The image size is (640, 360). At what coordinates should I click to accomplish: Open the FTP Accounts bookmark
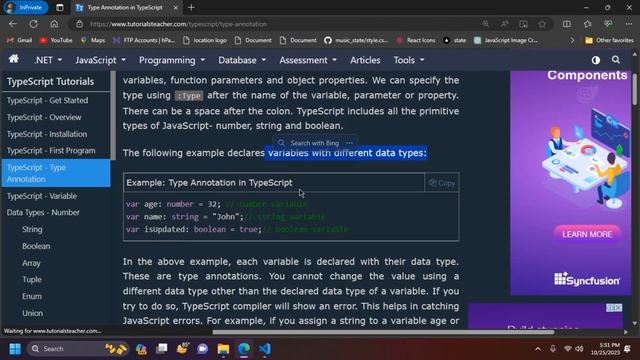pos(144,40)
